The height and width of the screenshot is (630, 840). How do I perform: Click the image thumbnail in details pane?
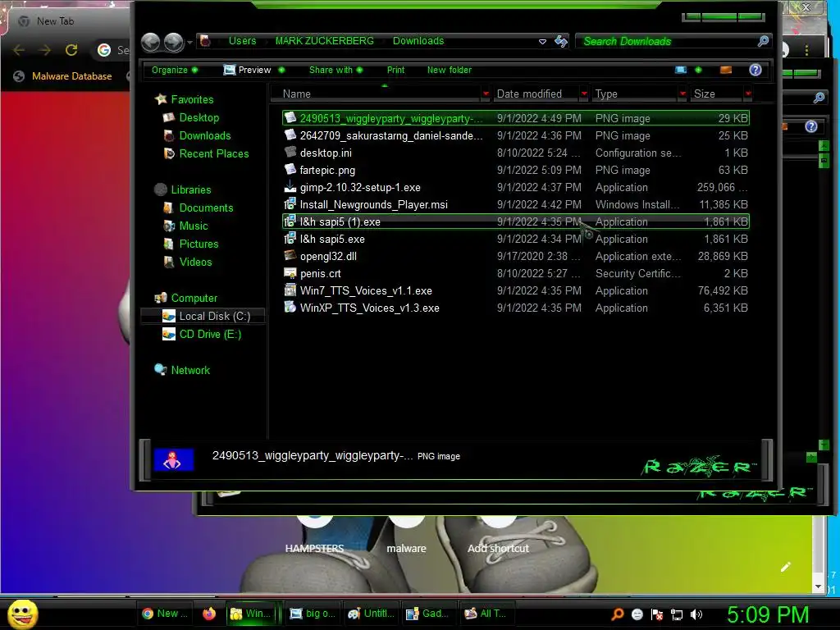(174, 459)
